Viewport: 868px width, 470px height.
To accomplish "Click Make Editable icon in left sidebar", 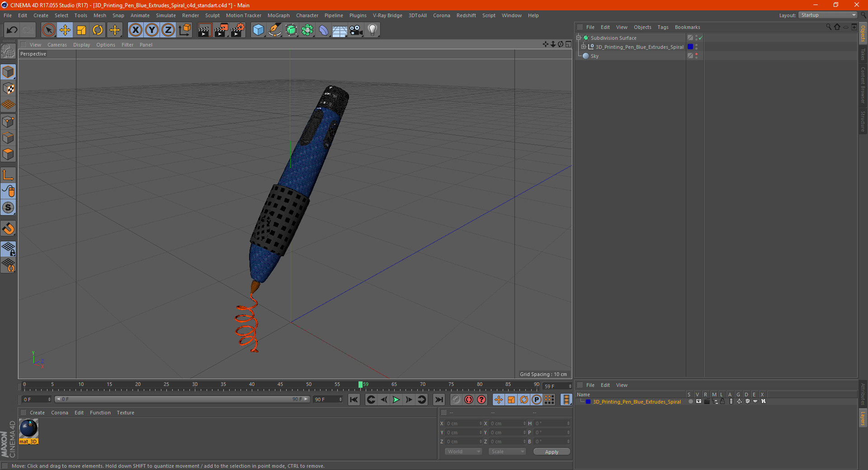I will coord(8,52).
